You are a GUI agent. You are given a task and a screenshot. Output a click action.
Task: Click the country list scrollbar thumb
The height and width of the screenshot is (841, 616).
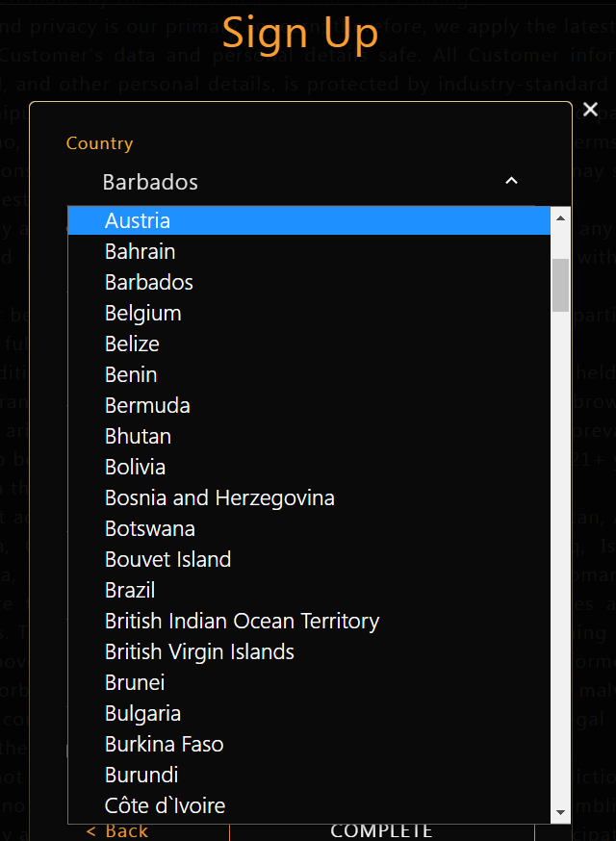click(x=560, y=284)
